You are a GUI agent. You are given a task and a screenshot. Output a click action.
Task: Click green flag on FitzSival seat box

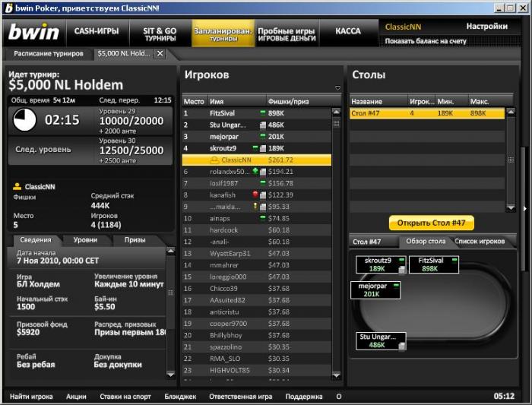pos(454,260)
